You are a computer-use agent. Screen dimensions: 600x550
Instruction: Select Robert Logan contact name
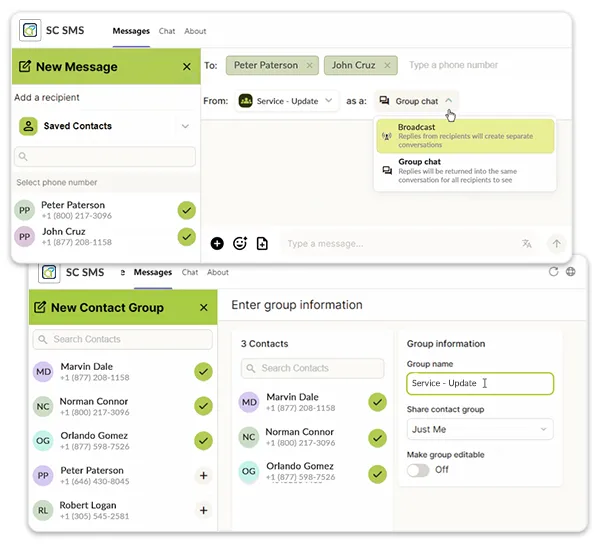[x=88, y=505]
